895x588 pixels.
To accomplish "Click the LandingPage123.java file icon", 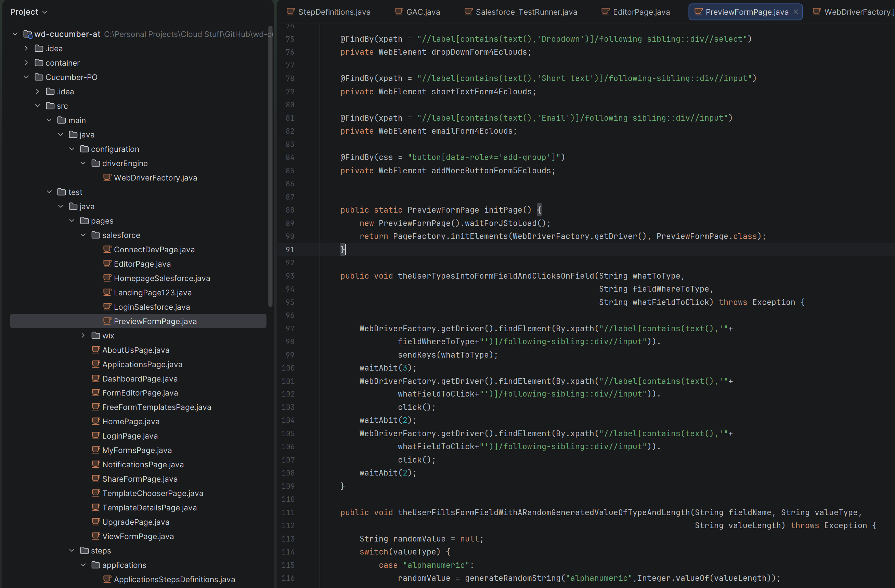I will pos(107,292).
